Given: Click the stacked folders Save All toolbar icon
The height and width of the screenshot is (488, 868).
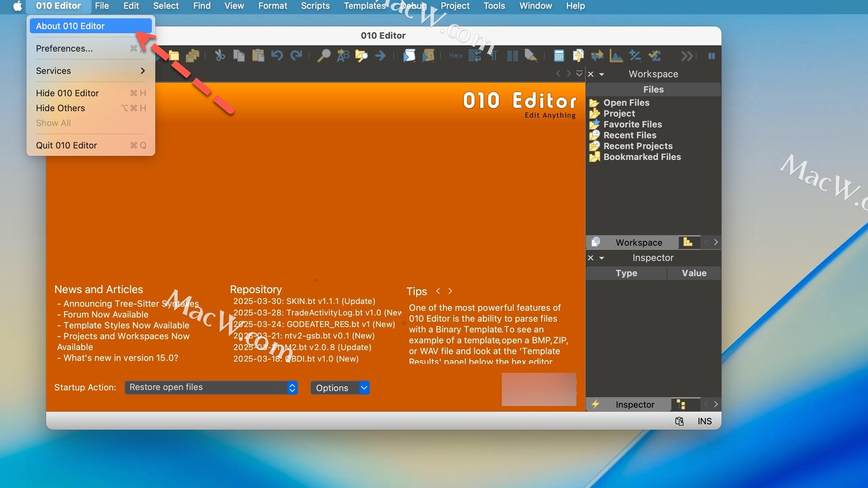Looking at the screenshot, I should coord(193,56).
